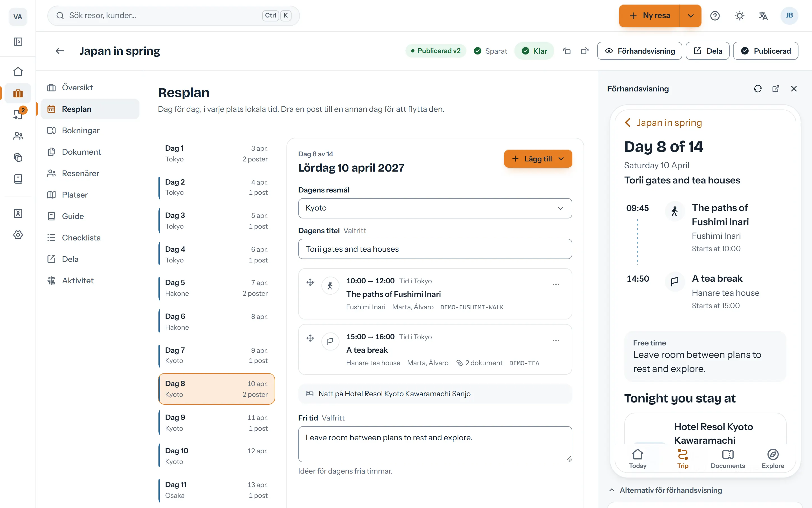Select Dag 9 Kyoto in day list
812x508 pixels.
(217, 423)
